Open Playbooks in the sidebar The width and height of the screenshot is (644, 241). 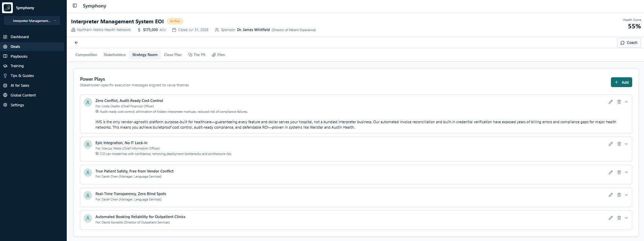(x=19, y=56)
